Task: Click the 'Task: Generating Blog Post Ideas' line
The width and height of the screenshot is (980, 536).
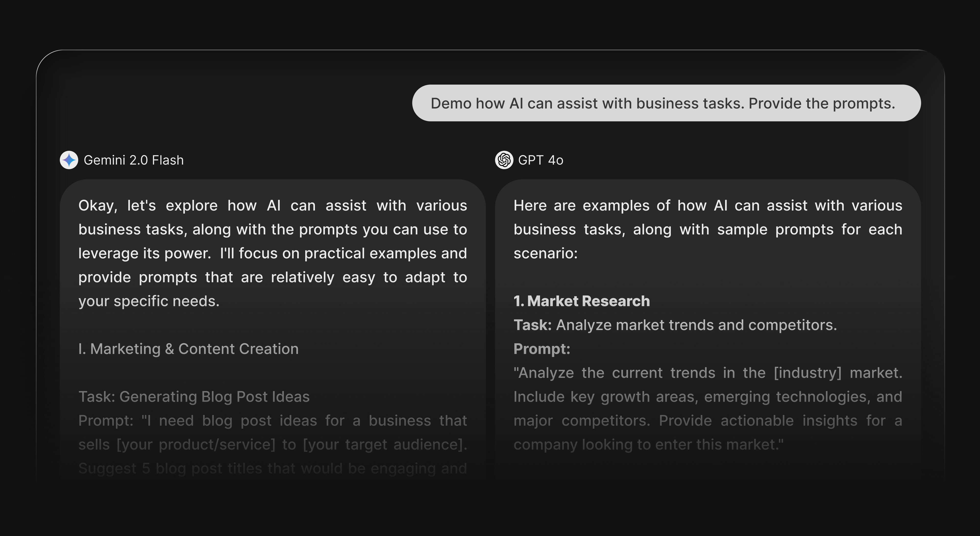Action: (x=194, y=397)
